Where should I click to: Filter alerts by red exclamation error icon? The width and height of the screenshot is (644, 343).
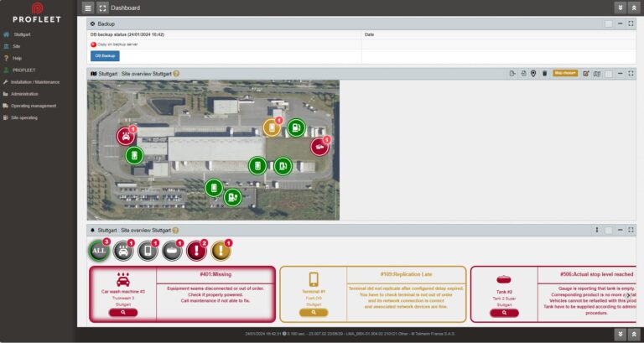pos(196,251)
